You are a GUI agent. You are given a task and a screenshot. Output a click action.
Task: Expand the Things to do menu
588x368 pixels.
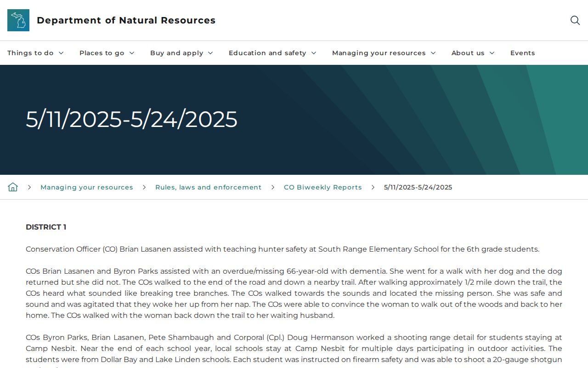pyautogui.click(x=35, y=53)
